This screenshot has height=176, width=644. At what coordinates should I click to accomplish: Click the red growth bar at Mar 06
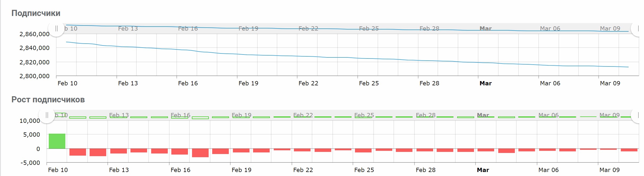point(547,150)
